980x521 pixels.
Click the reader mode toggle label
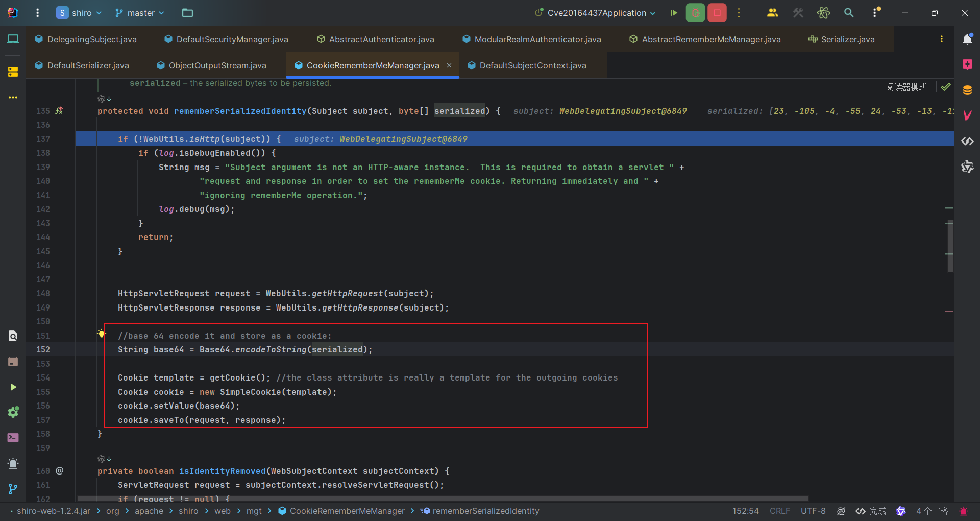coord(906,87)
